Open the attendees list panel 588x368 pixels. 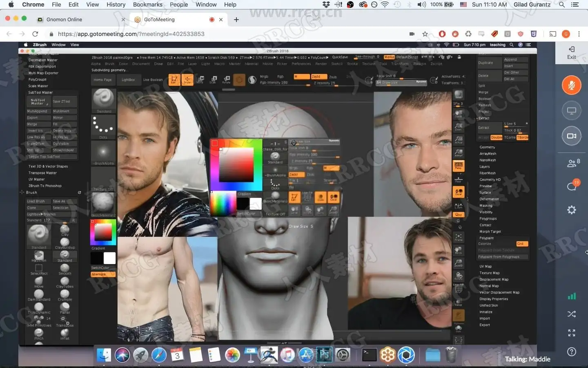(572, 163)
